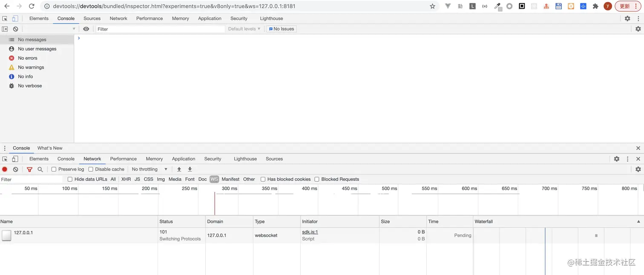Viewport: 644px width, 275px height.
Task: Open the console settings gear
Action: tap(638, 29)
